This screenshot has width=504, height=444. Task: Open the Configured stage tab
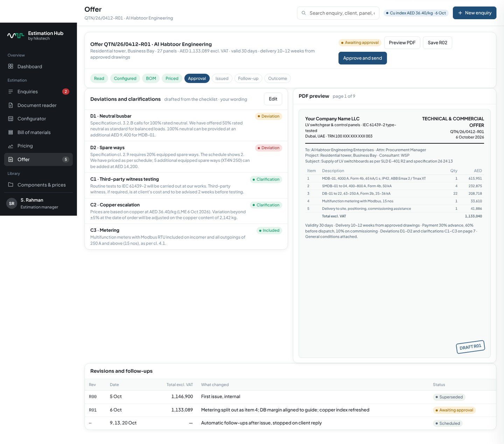[125, 78]
